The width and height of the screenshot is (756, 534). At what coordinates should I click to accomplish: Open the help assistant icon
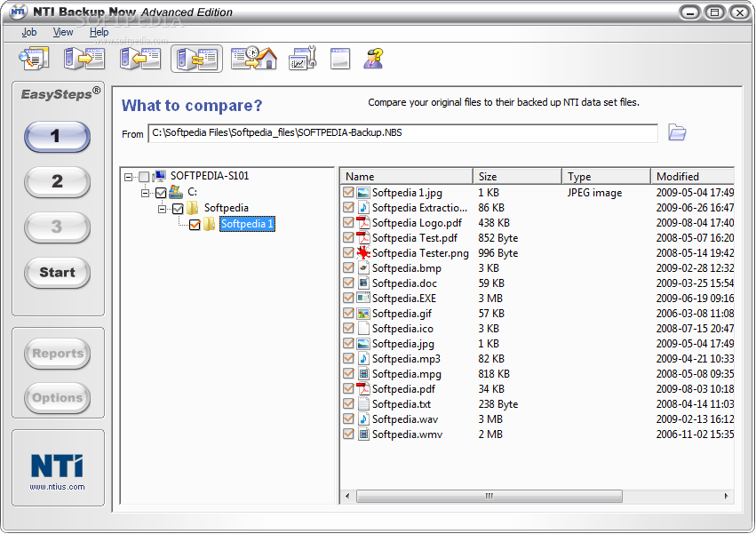[374, 59]
